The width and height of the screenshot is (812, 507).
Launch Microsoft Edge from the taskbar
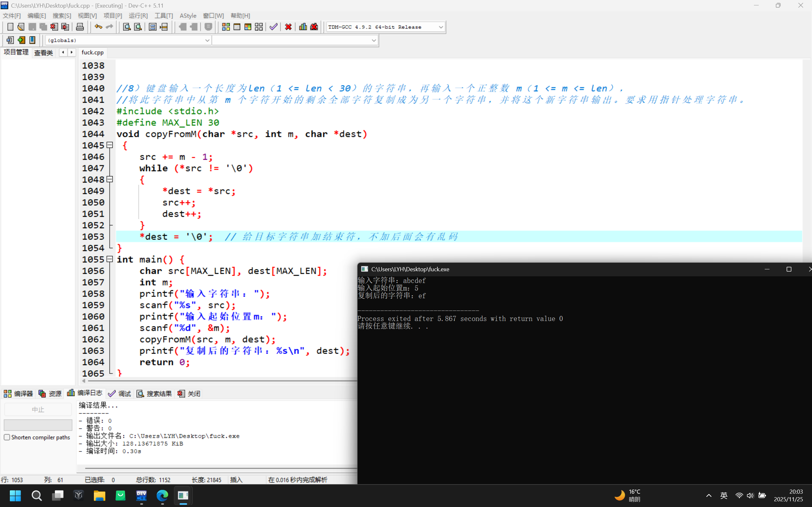(162, 496)
